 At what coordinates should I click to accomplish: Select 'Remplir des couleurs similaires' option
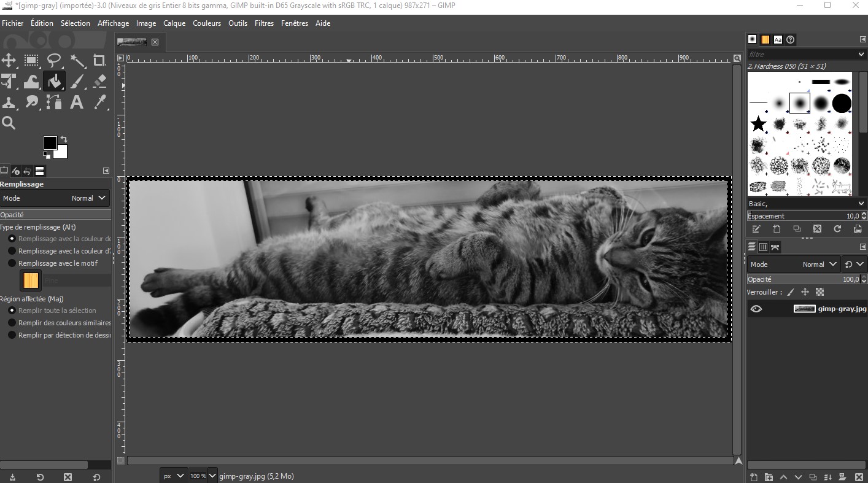click(60, 323)
